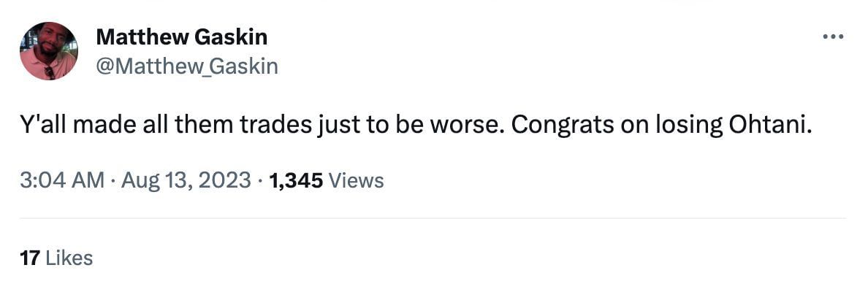
Task: Open the more options ellipsis menu
Action: coord(833,36)
